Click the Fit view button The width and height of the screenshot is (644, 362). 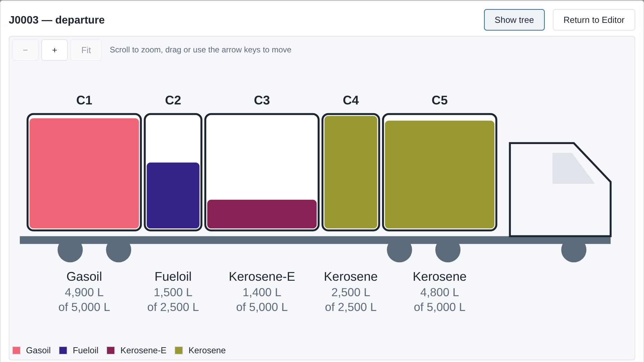86,50
